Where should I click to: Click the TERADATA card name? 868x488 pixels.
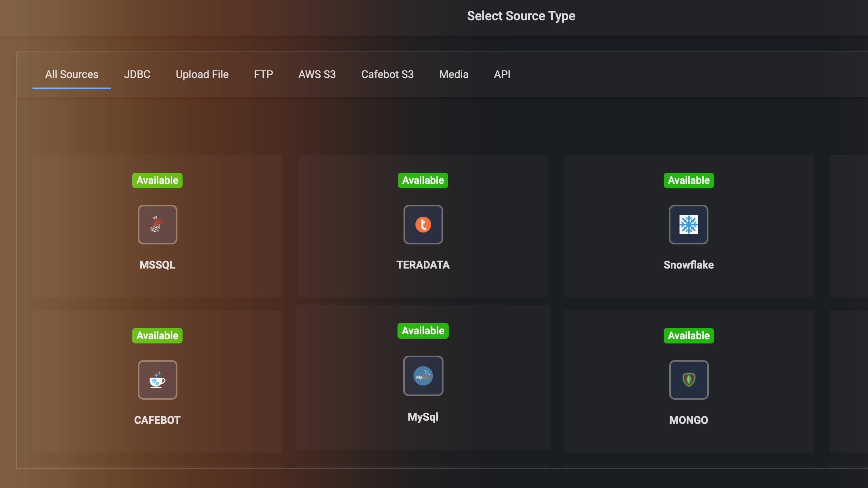pos(423,265)
